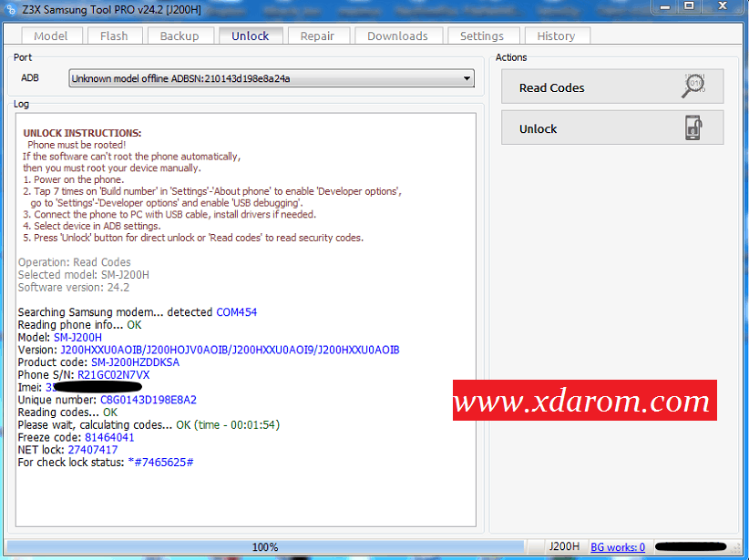Click the J200H status bar label
Screen dimensions: 749x560
click(x=564, y=547)
